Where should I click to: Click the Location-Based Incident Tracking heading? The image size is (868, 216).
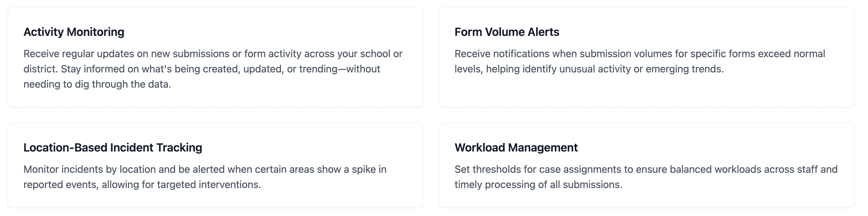(x=113, y=147)
